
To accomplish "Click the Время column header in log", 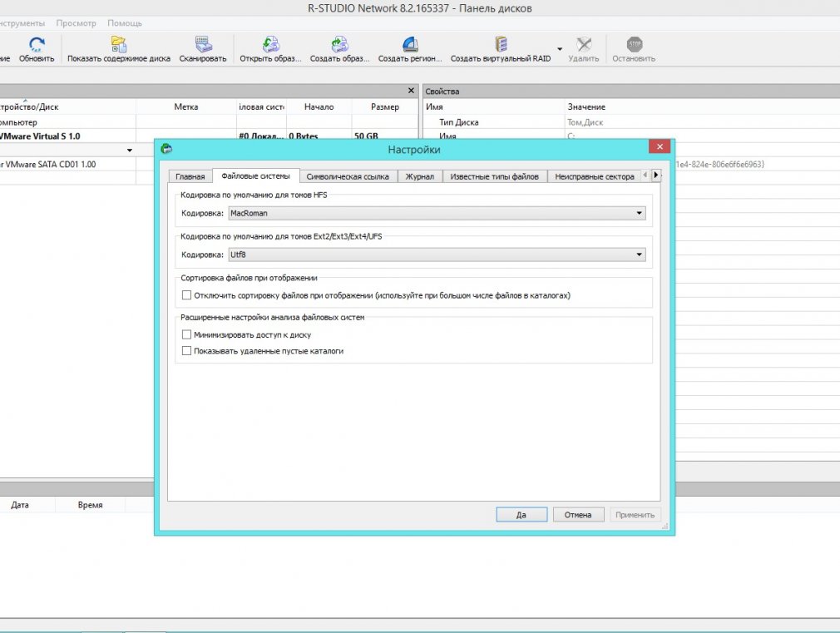I will 90,505.
